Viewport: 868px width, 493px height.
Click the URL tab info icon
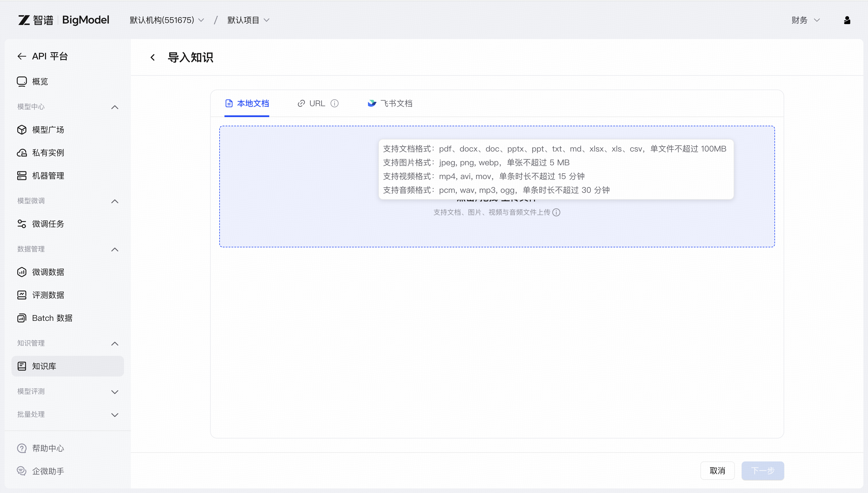(x=334, y=103)
